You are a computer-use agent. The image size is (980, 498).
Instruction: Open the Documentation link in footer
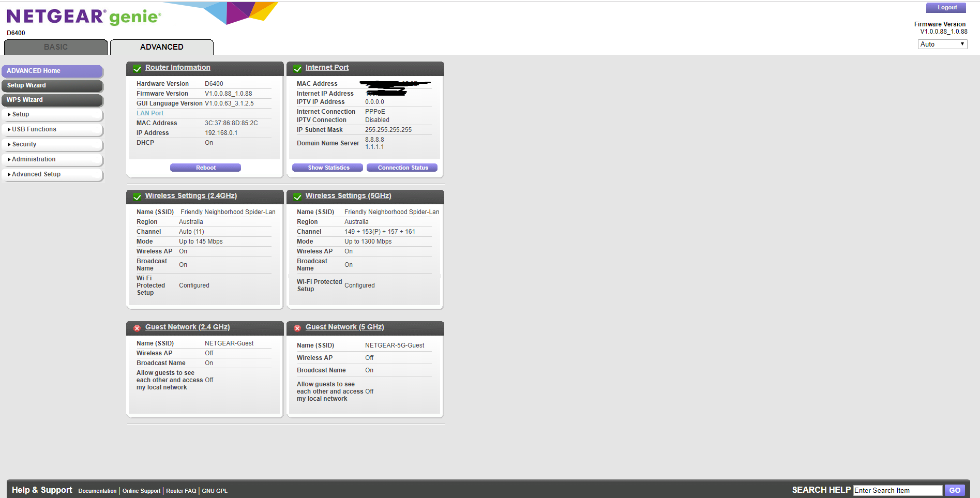click(x=97, y=491)
